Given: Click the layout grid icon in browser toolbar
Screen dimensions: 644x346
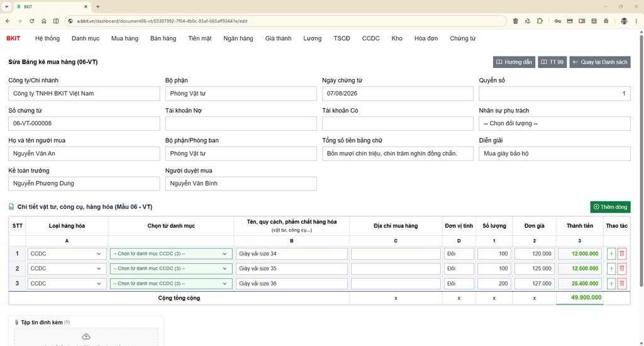Looking at the screenshot, I should coord(594,21).
